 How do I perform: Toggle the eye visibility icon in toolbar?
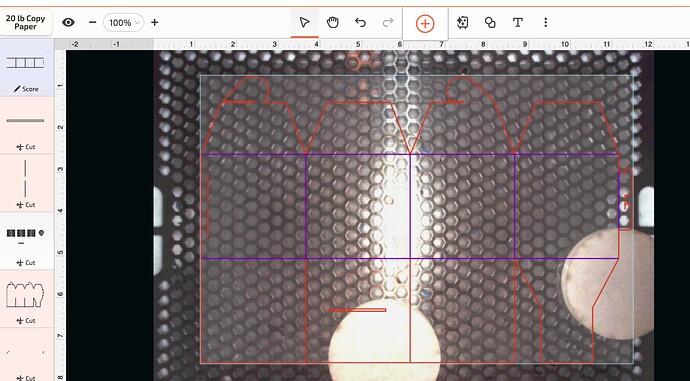68,22
